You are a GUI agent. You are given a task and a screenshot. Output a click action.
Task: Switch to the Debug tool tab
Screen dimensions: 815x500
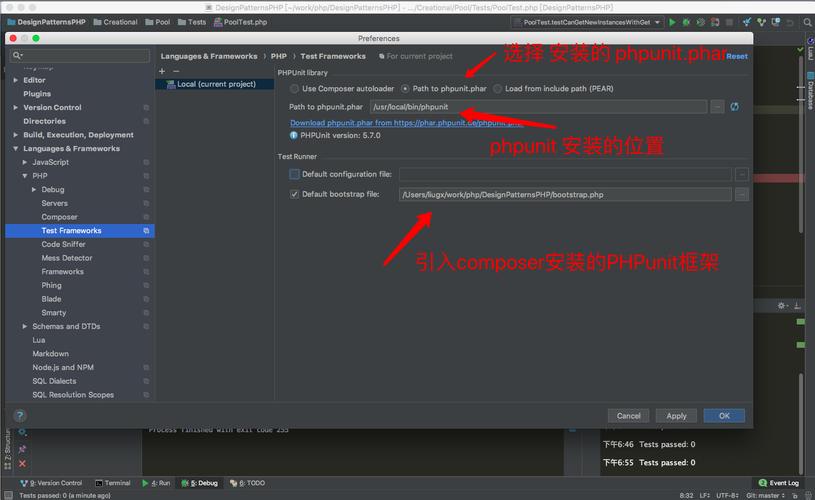coord(200,483)
